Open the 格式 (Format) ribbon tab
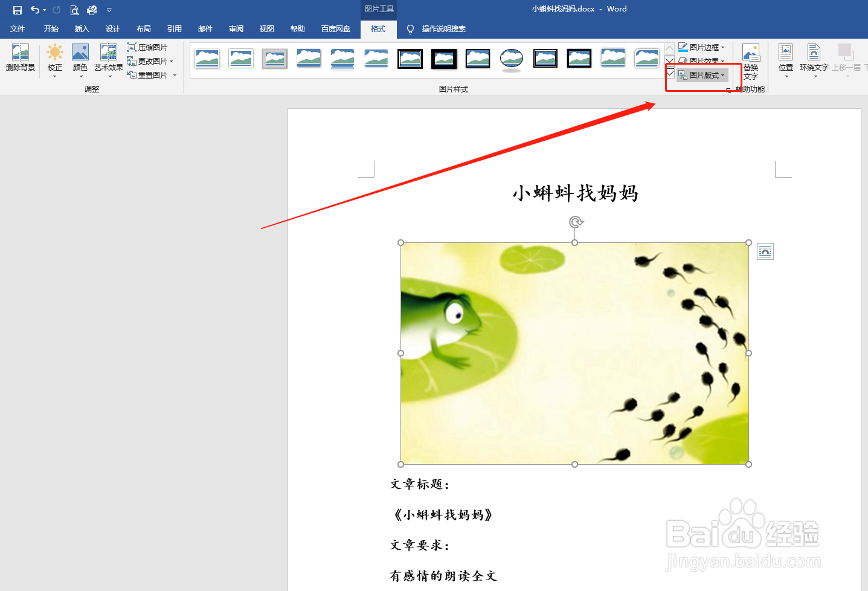The height and width of the screenshot is (591, 868). [x=378, y=28]
